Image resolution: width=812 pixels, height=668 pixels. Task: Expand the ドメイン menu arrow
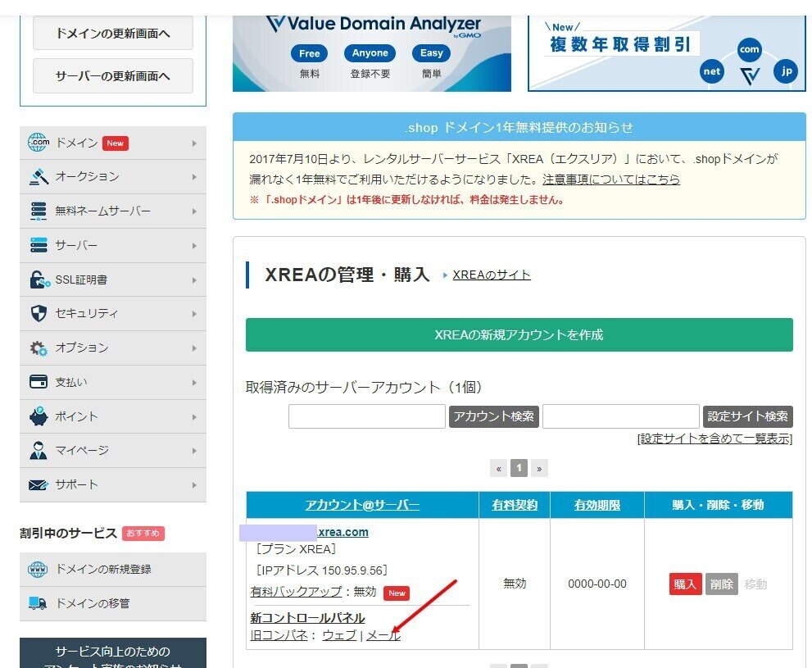(194, 143)
